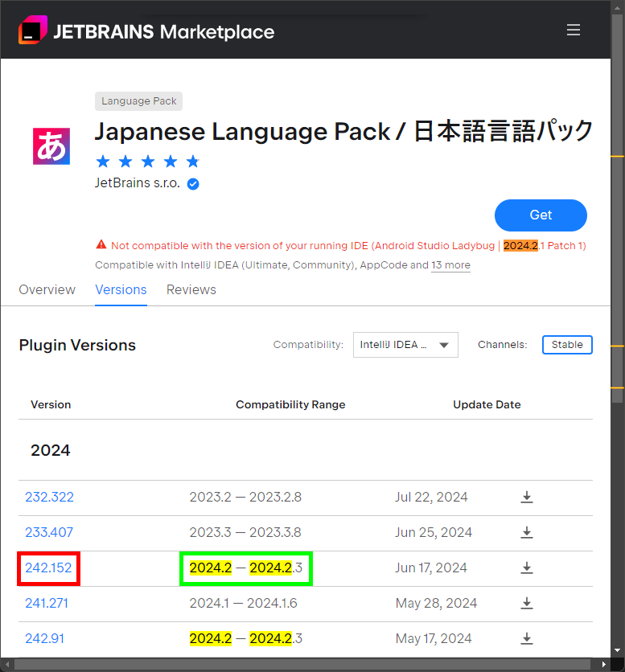
Task: Click the horizontal scrollbar left arrow
Action: [x=7, y=664]
